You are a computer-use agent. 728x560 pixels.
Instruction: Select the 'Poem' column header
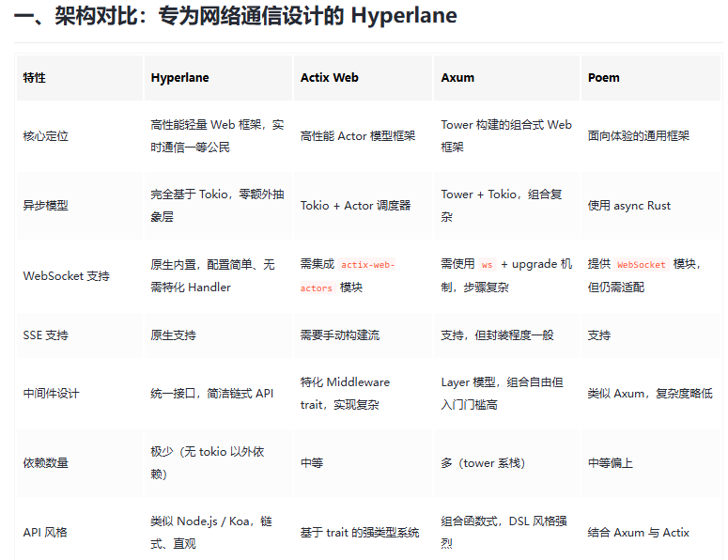651,78
